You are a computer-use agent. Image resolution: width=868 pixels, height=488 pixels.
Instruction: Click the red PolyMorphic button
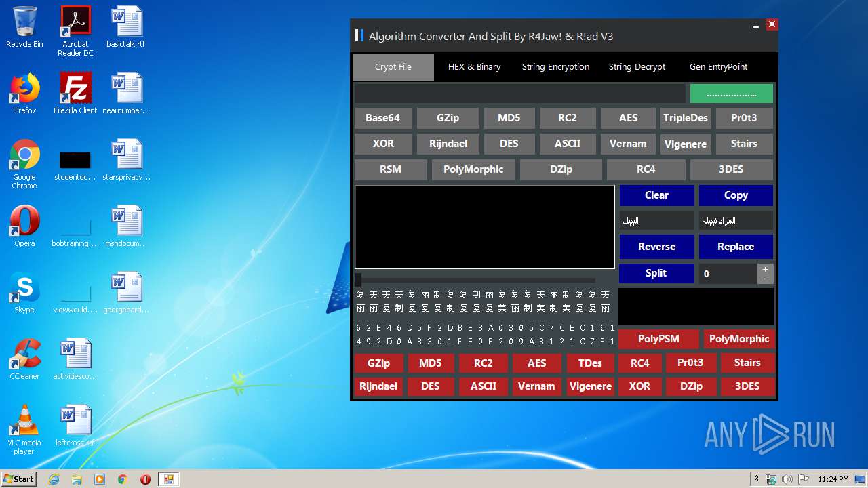point(739,339)
